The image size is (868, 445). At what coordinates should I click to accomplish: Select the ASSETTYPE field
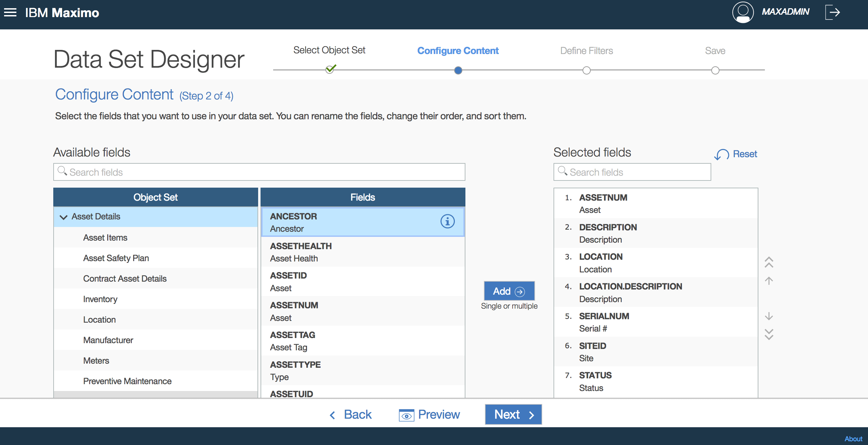363,371
